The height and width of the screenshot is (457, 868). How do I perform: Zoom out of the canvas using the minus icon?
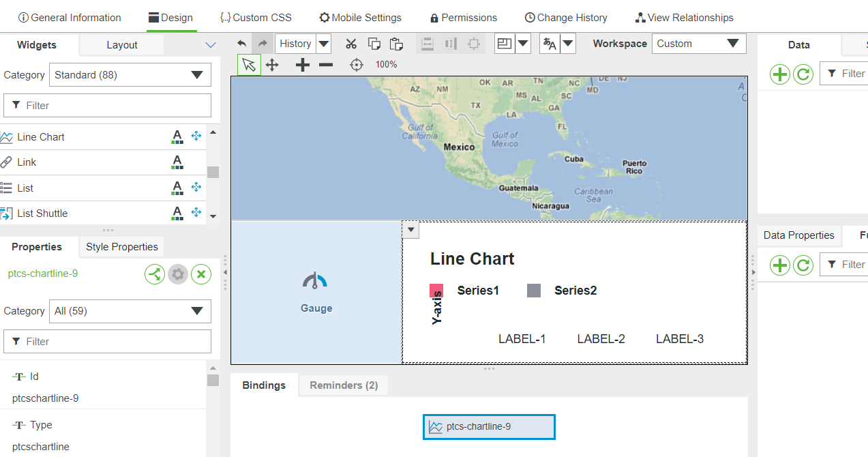coord(326,65)
